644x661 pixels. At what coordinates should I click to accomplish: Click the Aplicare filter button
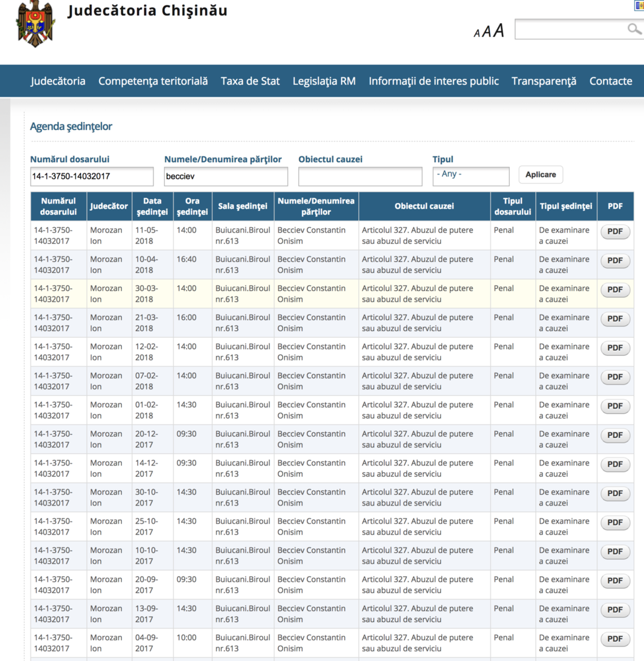click(x=541, y=175)
